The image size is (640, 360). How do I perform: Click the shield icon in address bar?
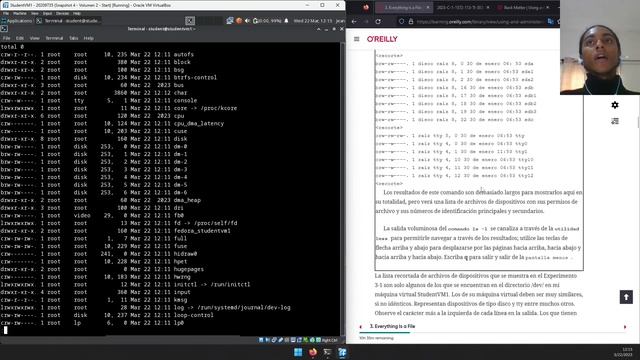(x=401, y=22)
